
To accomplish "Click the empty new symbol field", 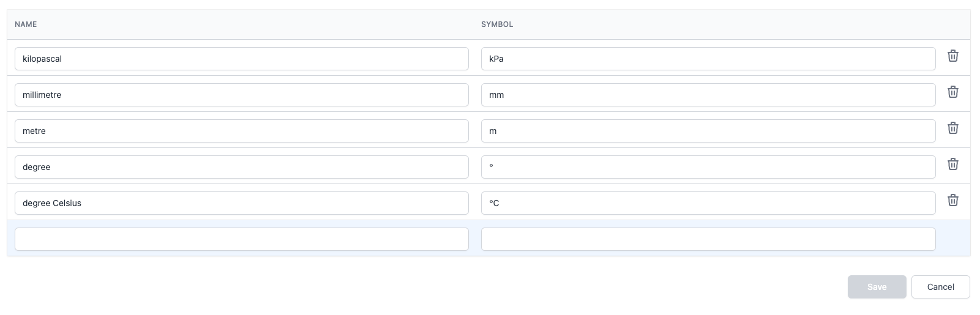I will pyautogui.click(x=708, y=239).
